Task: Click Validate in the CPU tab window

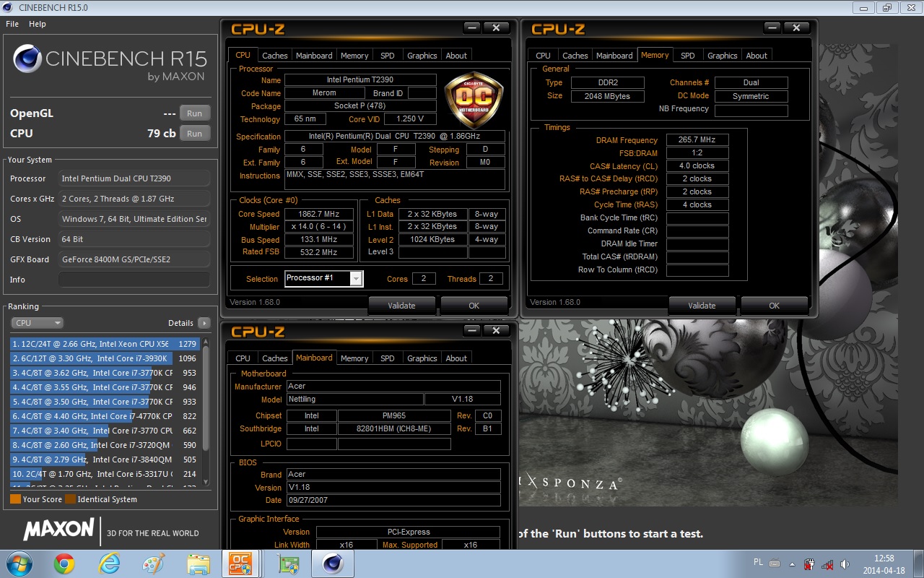Action: tap(401, 306)
